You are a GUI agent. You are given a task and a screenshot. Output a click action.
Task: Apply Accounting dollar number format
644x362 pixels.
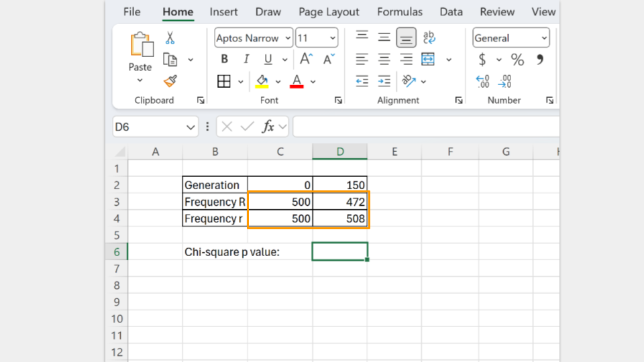[x=482, y=60]
